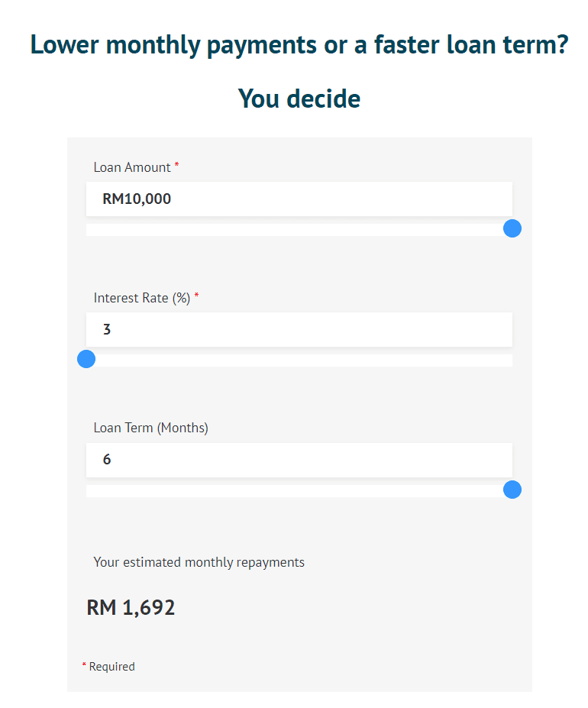Viewport: 588px width, 708px height.
Task: Click the Interest Rate slider handle
Action: (x=86, y=359)
